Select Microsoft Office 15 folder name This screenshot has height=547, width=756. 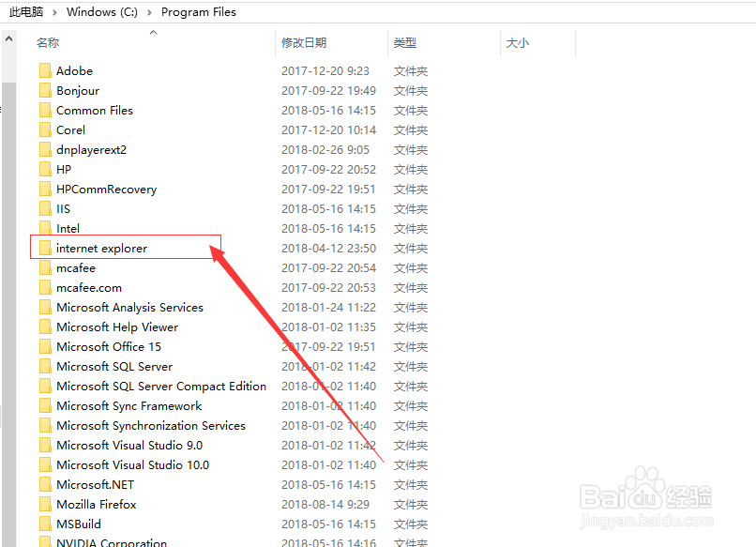pos(109,346)
